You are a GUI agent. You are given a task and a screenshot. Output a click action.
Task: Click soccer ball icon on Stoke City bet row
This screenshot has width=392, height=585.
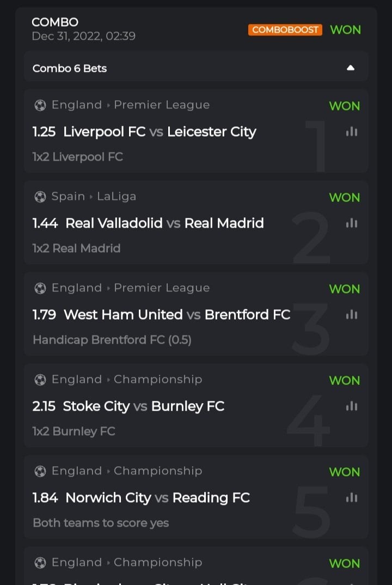tap(40, 380)
